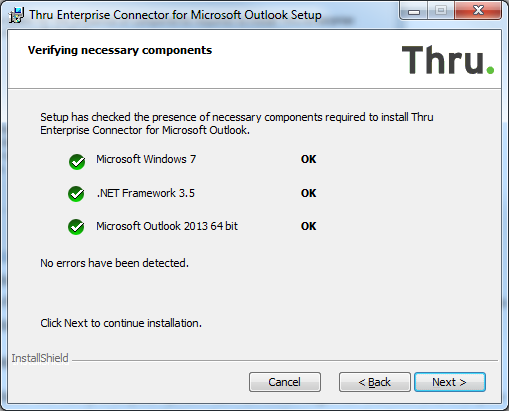Click the disabled maximize button
This screenshot has height=411, width=509.
click(x=441, y=11)
